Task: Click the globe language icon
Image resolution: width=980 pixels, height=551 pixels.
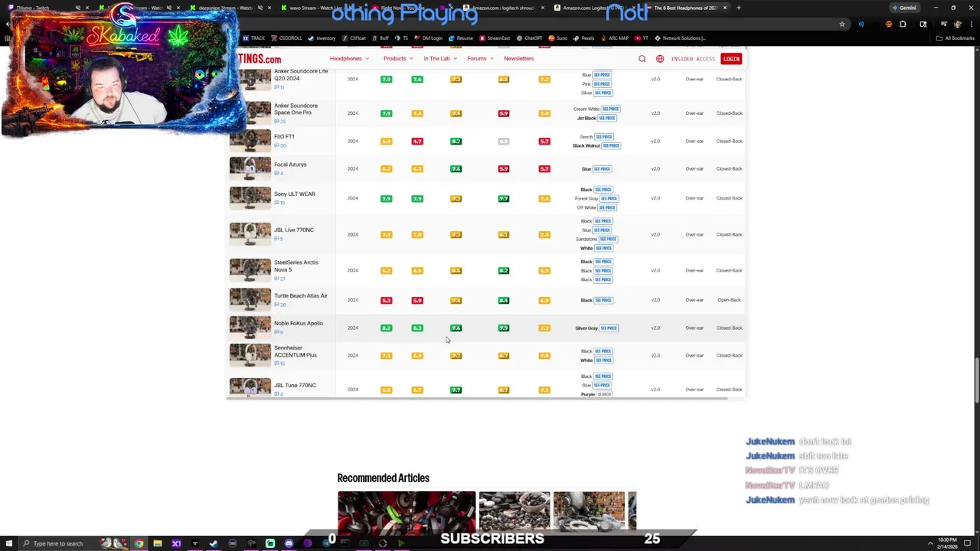Action: 659,59
